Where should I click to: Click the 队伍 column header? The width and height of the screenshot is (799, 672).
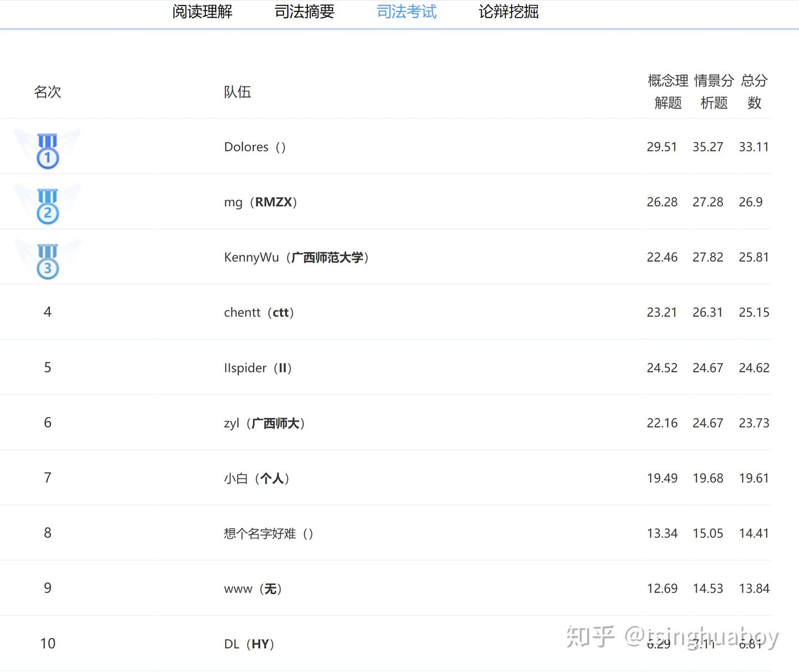pos(237,91)
